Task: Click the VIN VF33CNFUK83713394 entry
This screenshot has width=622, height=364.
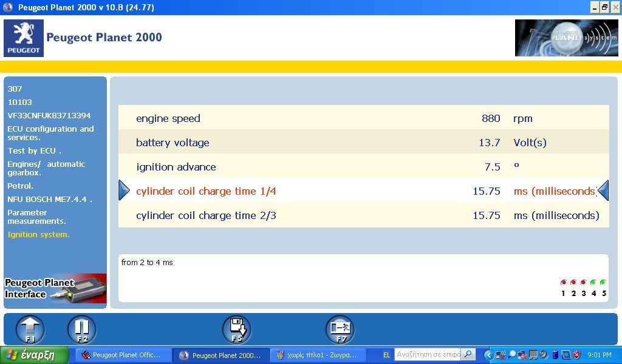Action: pyautogui.click(x=49, y=116)
